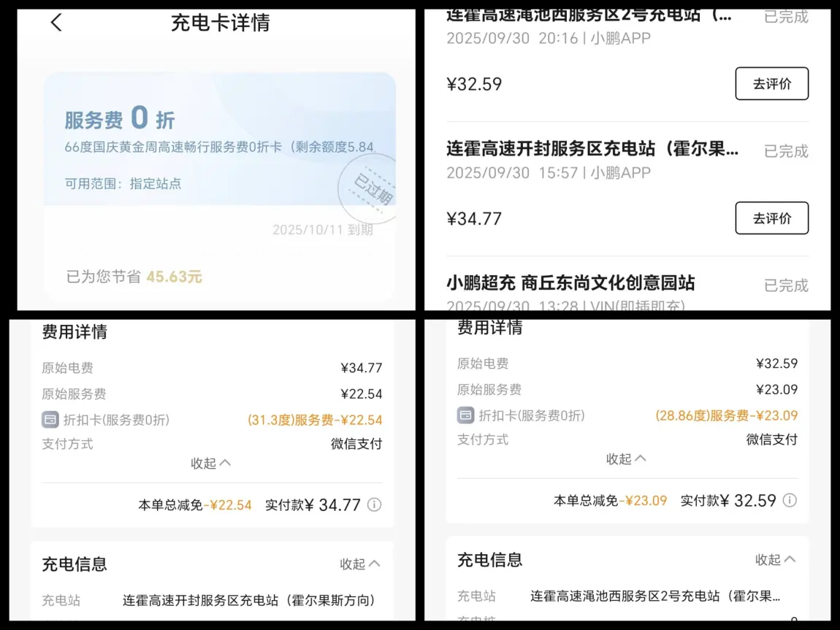840x630 pixels.
Task: Collapse fee details above 本单总减免 -¥22.54
Action: tap(211, 463)
